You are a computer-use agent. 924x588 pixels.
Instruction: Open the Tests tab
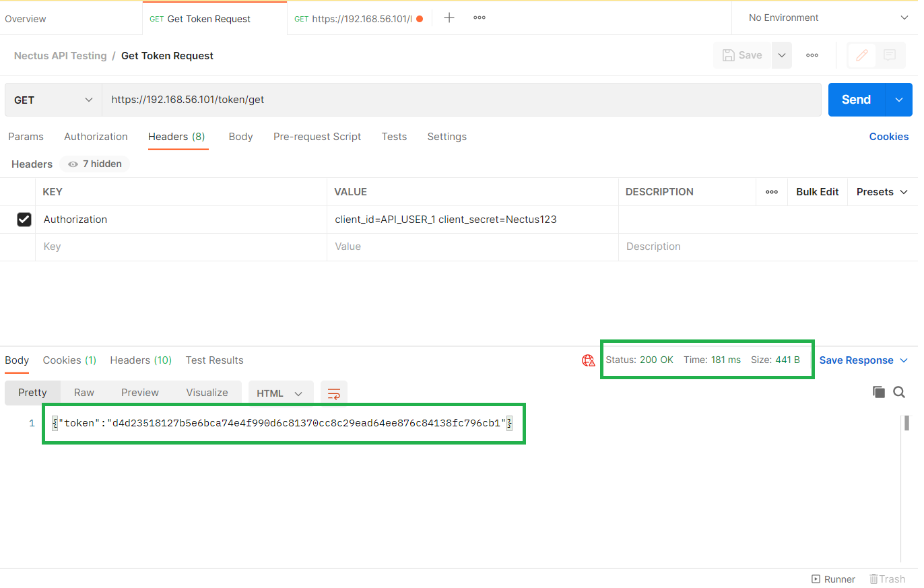point(394,137)
